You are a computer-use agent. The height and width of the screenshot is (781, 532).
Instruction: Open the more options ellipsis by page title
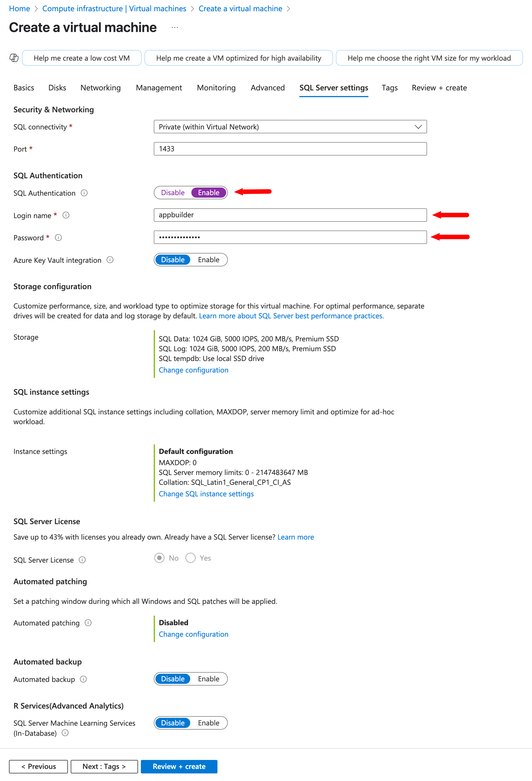(175, 28)
